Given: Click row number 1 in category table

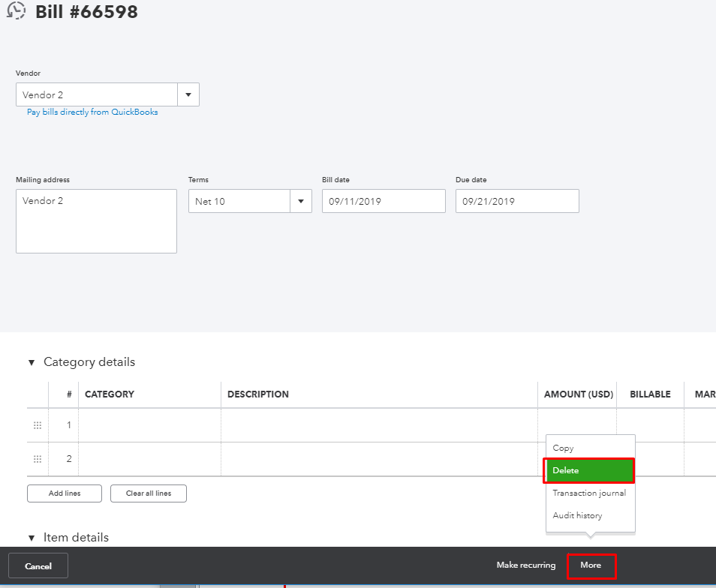Looking at the screenshot, I should point(69,425).
